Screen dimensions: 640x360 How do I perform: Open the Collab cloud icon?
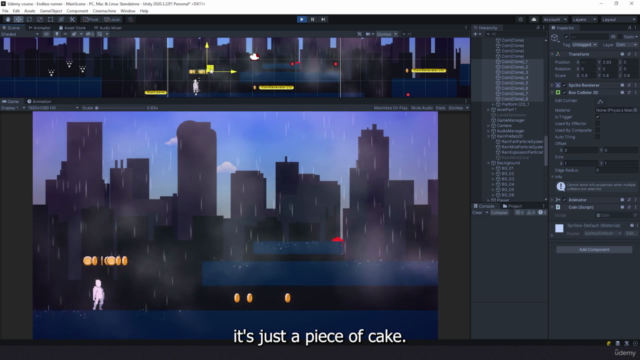tap(533, 19)
